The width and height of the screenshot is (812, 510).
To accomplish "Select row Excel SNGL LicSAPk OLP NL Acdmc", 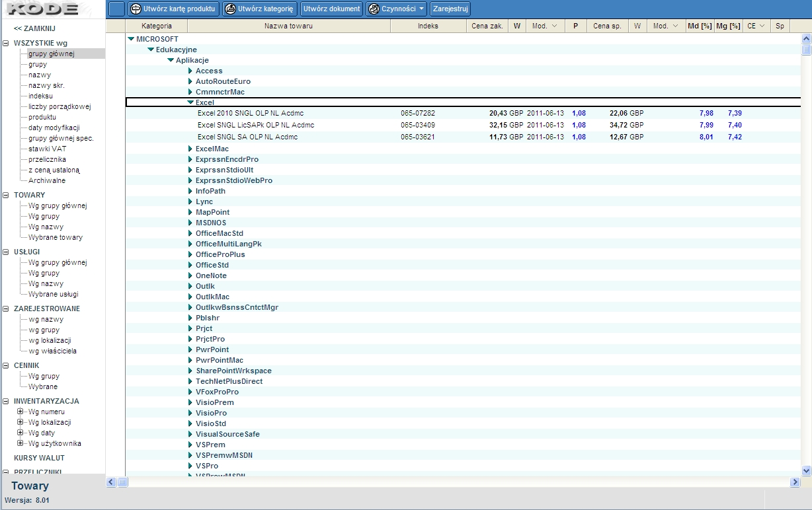I will tap(463, 125).
